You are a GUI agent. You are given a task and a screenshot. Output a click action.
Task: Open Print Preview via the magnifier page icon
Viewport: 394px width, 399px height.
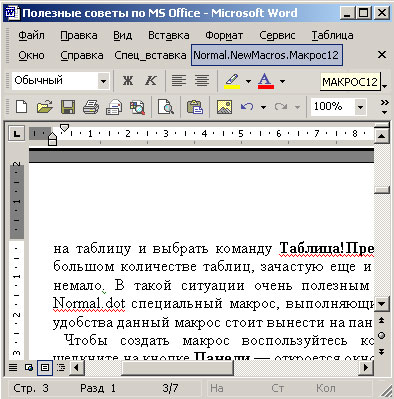[165, 107]
